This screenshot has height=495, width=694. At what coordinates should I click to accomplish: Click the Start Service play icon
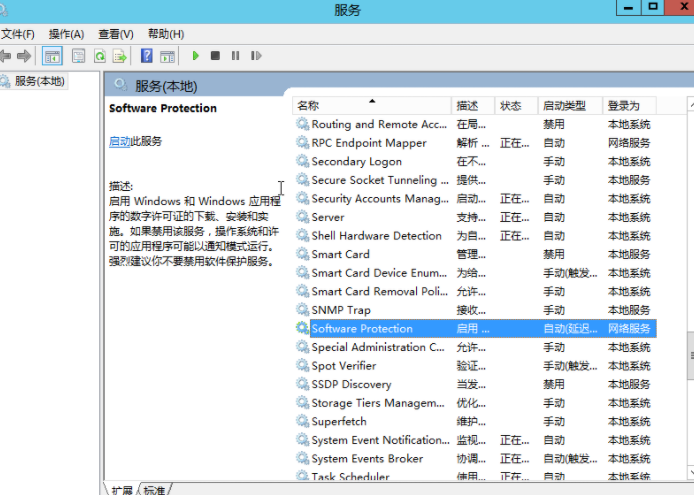click(196, 56)
